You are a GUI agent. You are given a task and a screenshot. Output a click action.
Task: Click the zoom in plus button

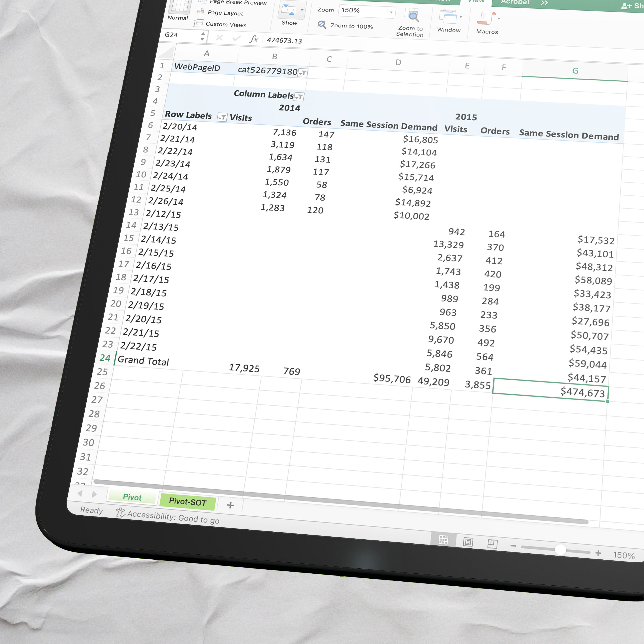[x=598, y=553]
